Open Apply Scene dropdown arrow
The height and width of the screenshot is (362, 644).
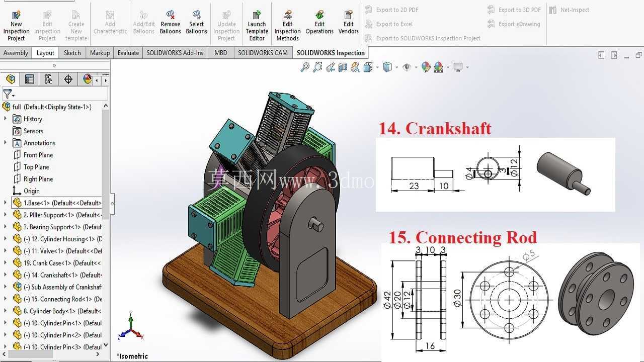pyautogui.click(x=448, y=67)
